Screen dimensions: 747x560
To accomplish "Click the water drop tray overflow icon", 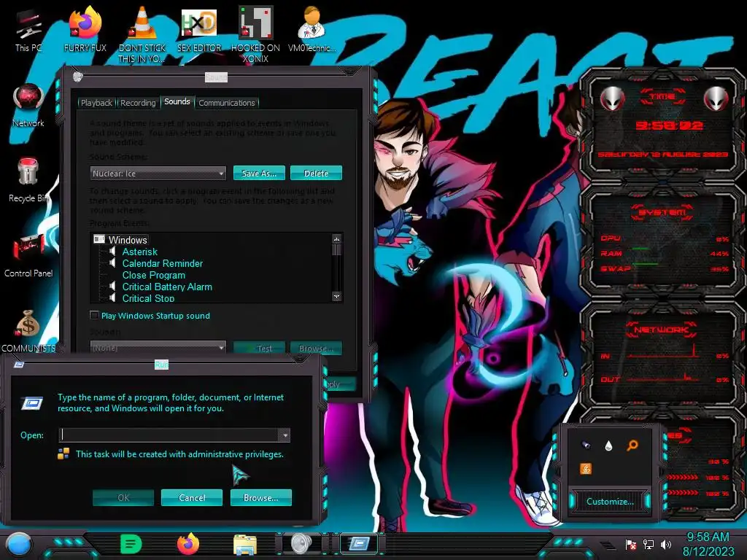I will coord(608,446).
